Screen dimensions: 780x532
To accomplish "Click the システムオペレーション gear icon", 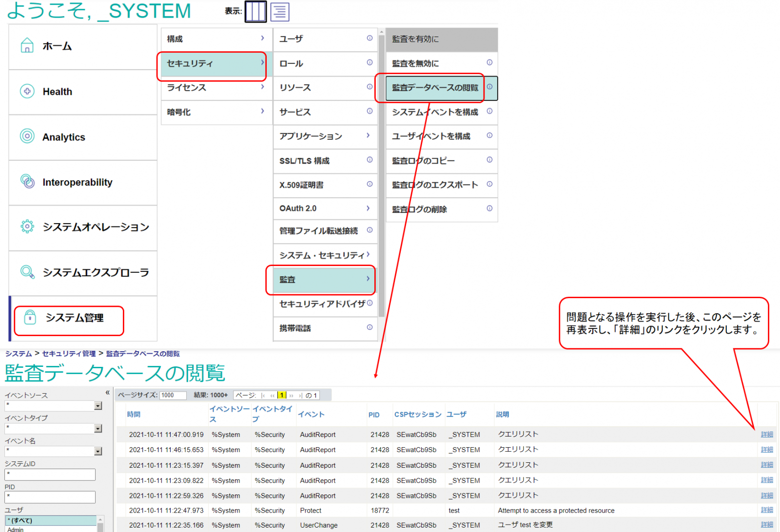I will pyautogui.click(x=27, y=227).
